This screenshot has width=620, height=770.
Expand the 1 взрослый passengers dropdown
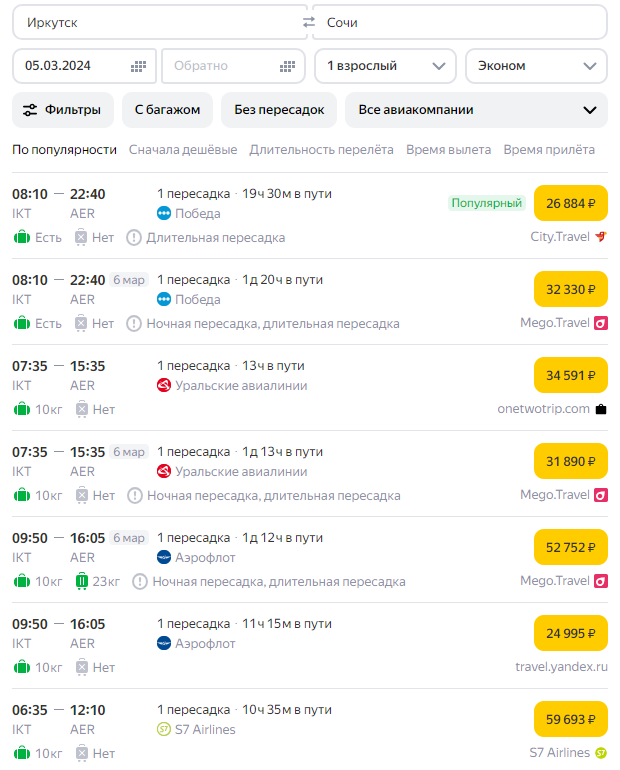tap(385, 66)
